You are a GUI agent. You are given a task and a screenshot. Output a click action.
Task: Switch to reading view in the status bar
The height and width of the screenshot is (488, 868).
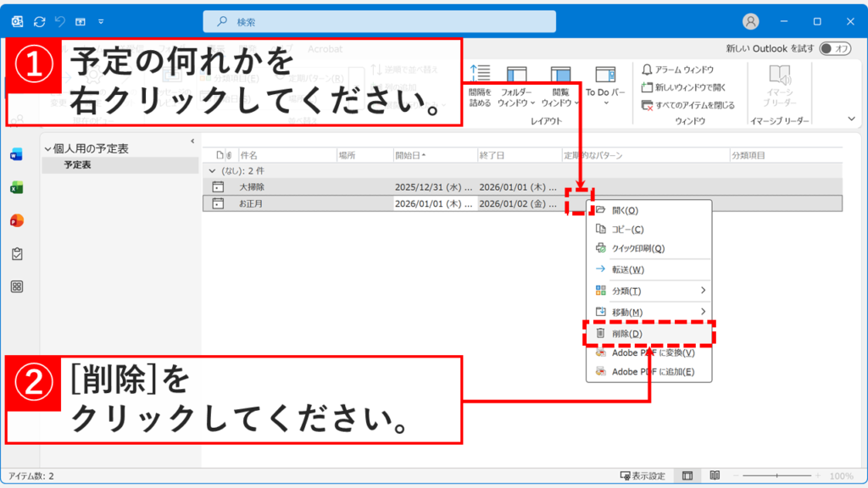715,476
